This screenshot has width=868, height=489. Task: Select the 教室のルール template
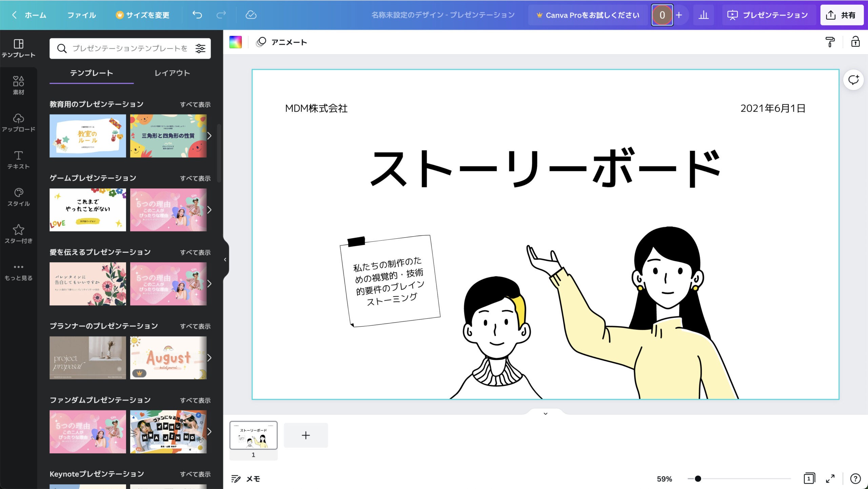pos(87,136)
